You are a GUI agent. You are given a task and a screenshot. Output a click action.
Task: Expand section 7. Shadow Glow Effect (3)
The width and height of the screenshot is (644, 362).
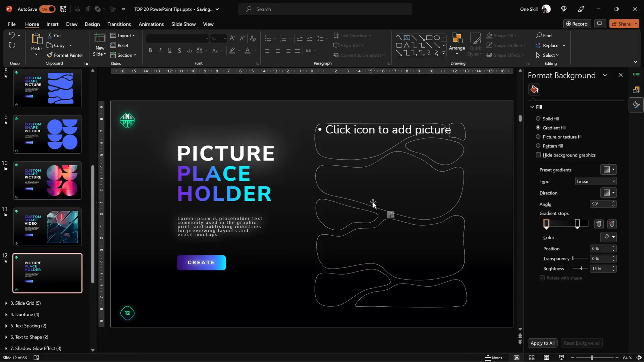(x=6, y=349)
